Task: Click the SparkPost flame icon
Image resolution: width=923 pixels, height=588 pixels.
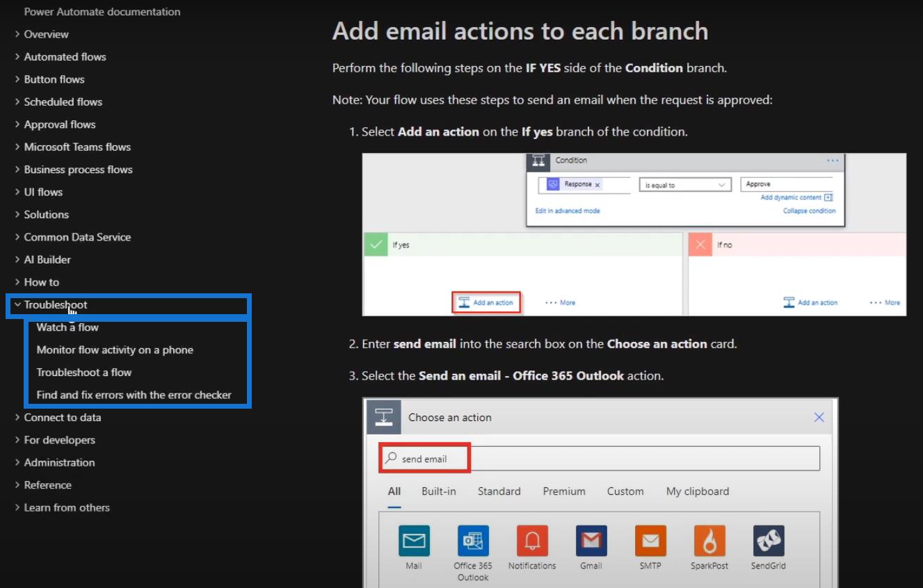Action: coord(709,540)
